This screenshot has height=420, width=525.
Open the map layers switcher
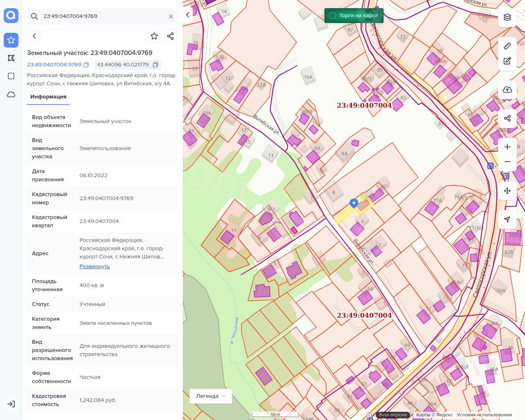(507, 17)
